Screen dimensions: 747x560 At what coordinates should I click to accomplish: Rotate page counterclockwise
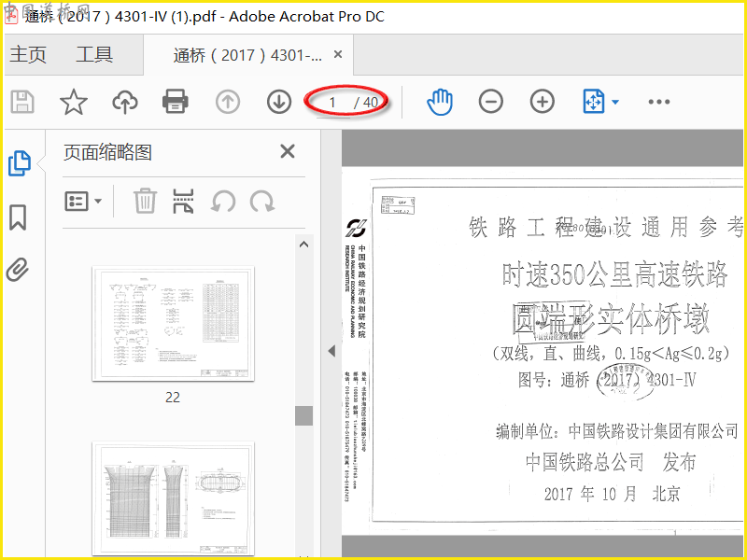coord(223,202)
